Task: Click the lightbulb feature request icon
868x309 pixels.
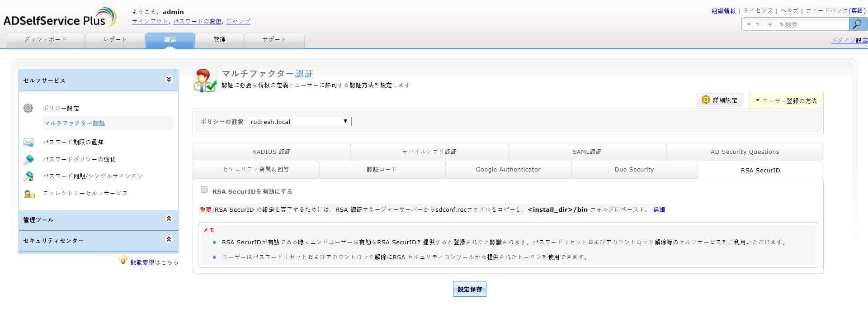Action: (x=123, y=260)
